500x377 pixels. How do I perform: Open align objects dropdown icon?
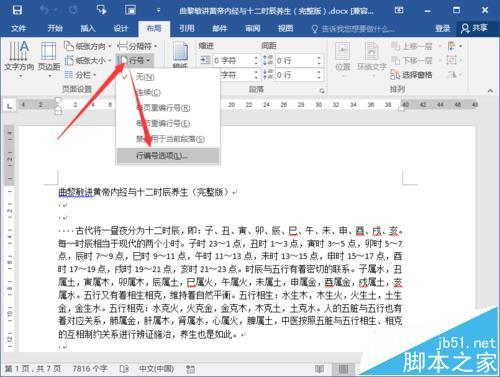click(455, 46)
